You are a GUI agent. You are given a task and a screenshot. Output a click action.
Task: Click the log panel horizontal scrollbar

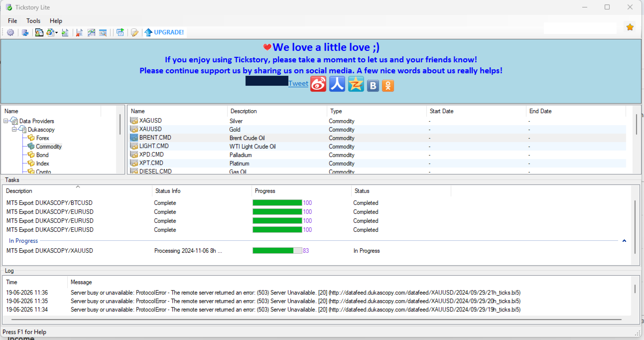click(x=316, y=319)
